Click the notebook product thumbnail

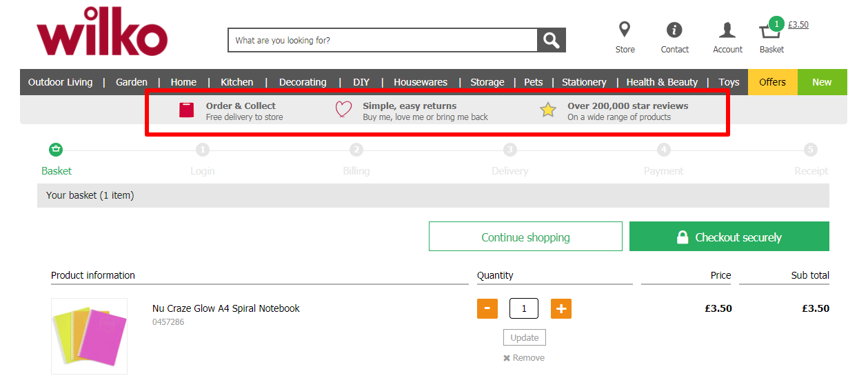click(89, 336)
